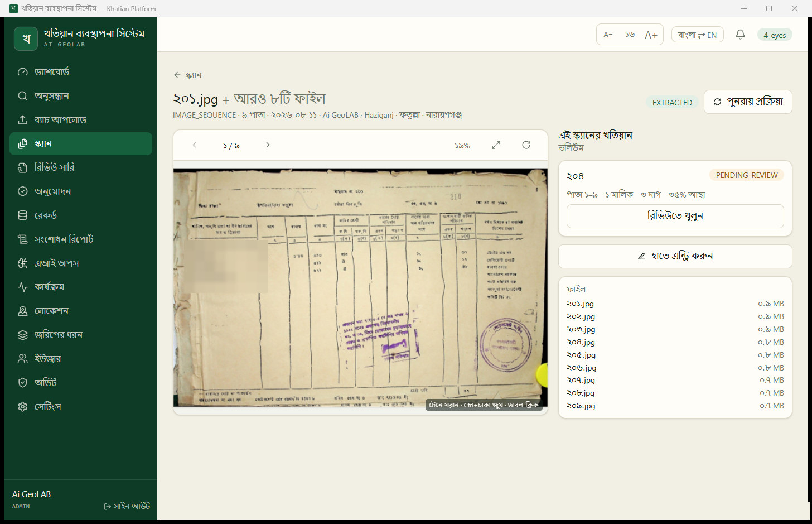Expand the scan viewer to fullscreen
812x524 pixels.
496,145
